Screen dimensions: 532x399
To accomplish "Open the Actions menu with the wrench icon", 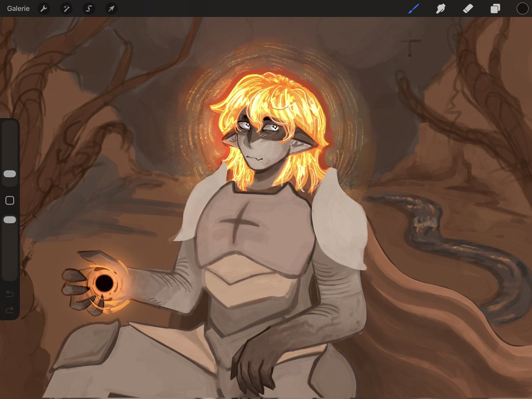I will pyautogui.click(x=44, y=8).
